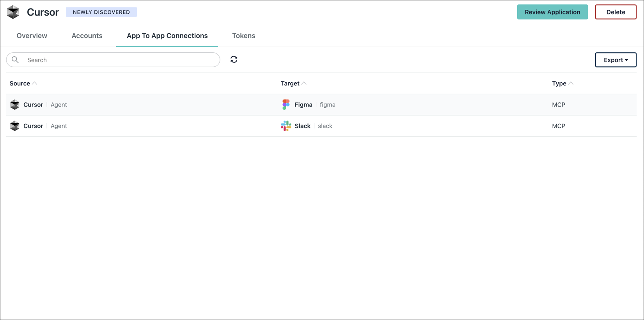The image size is (644, 320).
Task: Click 'Agent' label in the Figma row
Action: tap(59, 105)
